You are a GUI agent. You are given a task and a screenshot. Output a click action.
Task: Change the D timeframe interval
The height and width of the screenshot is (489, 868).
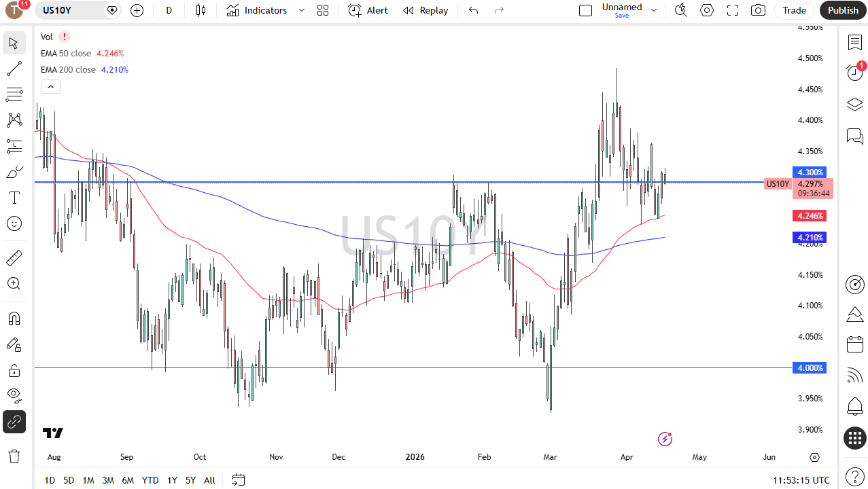(169, 10)
